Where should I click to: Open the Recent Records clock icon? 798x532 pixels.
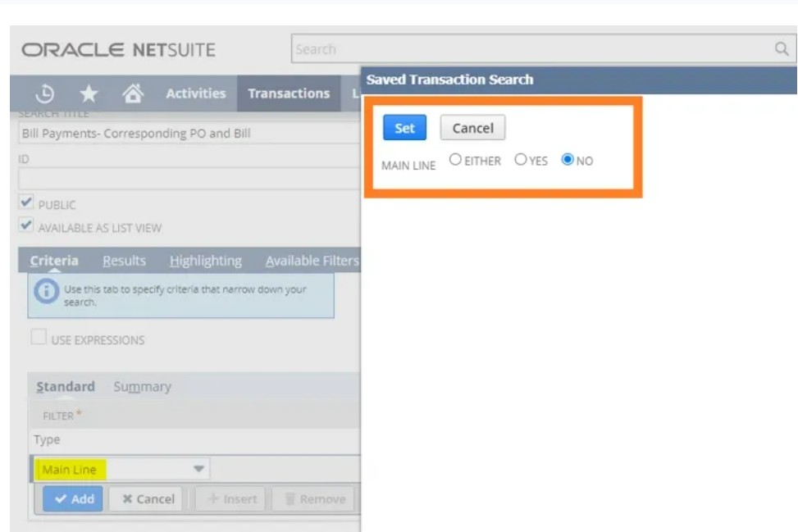click(45, 93)
